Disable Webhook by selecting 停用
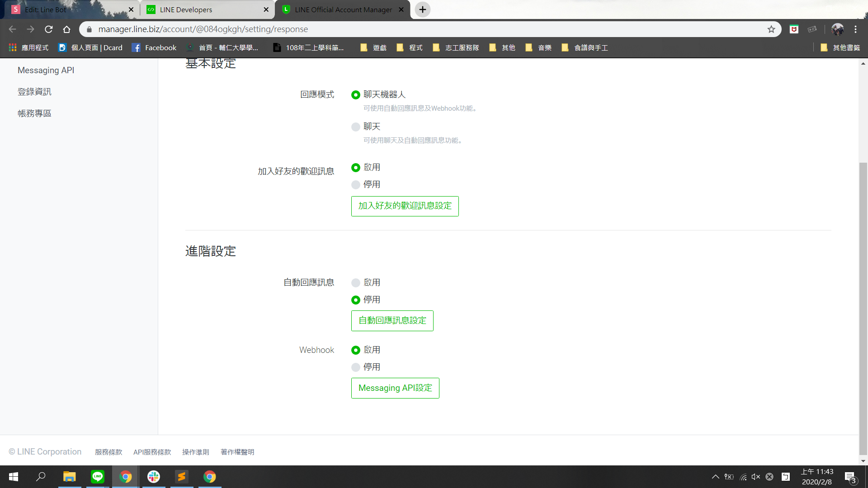The image size is (868, 488). coord(356,367)
